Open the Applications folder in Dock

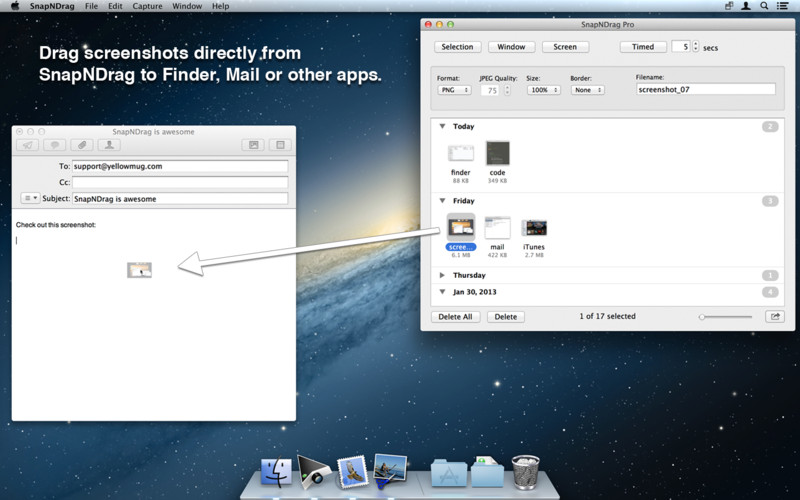pyautogui.click(x=449, y=472)
